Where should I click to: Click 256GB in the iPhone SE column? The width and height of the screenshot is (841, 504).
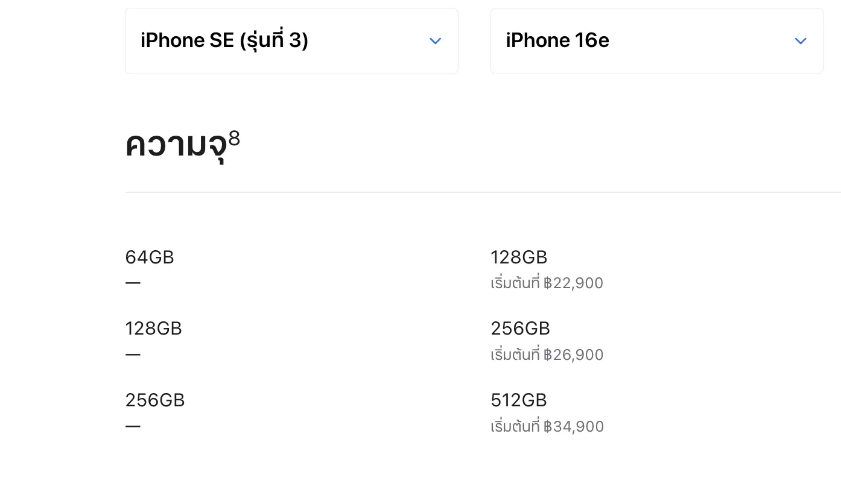pyautogui.click(x=155, y=400)
